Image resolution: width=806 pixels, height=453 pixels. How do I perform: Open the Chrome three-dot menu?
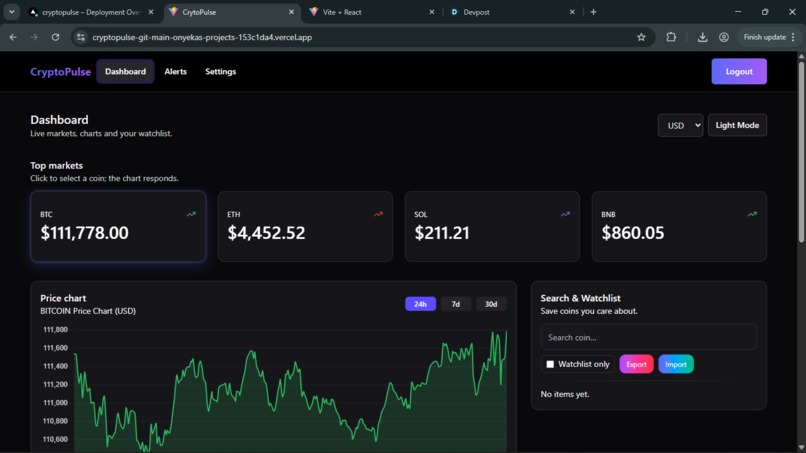pyautogui.click(x=794, y=37)
